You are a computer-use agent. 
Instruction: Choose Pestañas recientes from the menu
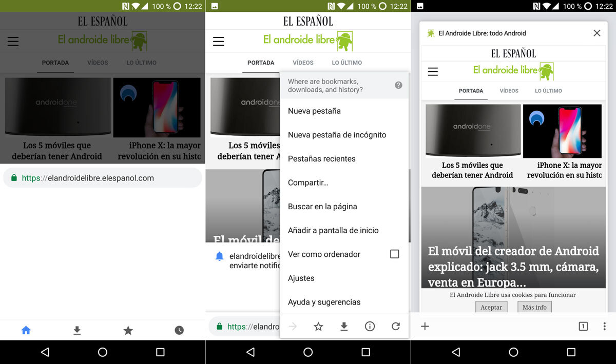click(321, 159)
